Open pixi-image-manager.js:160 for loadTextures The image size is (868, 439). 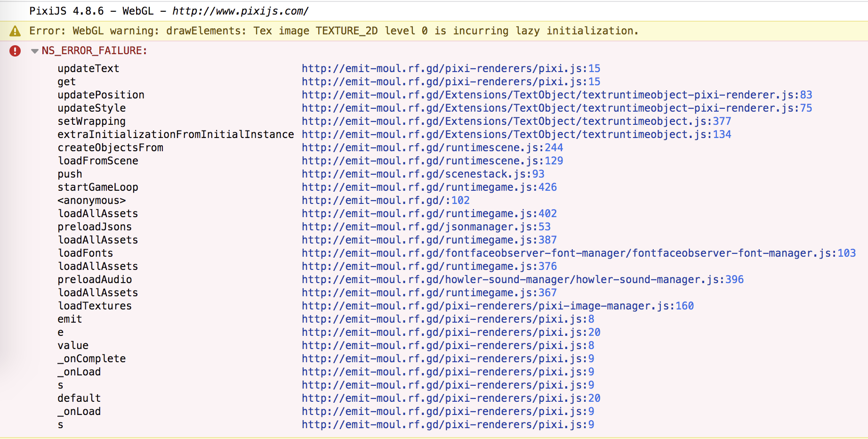tap(498, 306)
